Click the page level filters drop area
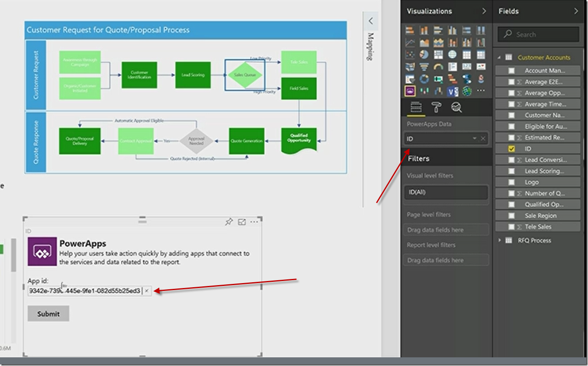588x366 pixels. tap(446, 230)
